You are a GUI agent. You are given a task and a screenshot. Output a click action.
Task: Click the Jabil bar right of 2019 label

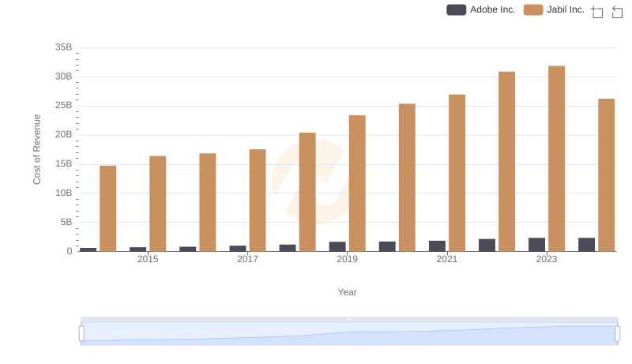click(357, 183)
